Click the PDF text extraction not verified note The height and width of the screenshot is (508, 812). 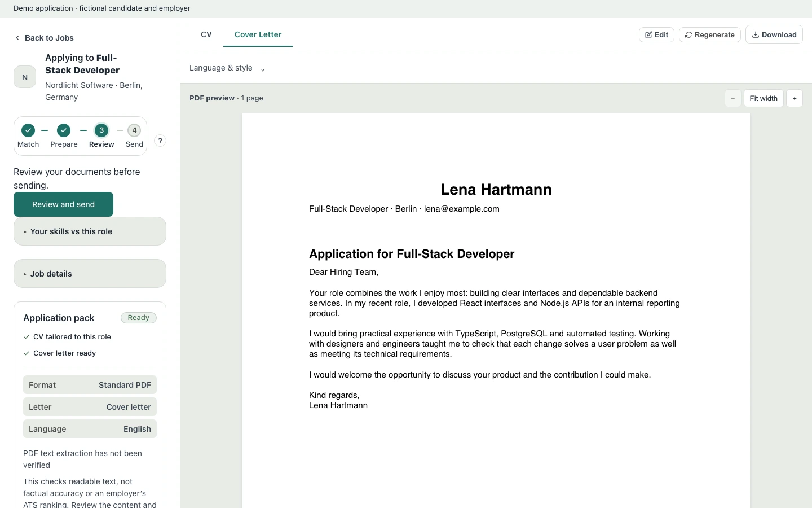coord(82,459)
